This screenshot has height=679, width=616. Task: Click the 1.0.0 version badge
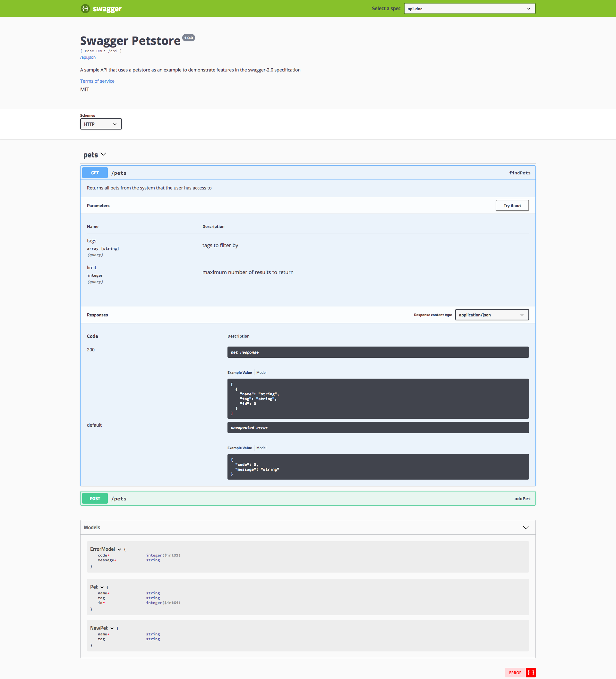188,38
